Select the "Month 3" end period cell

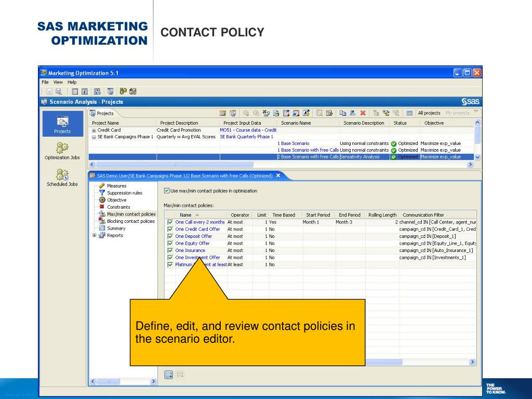coord(344,222)
